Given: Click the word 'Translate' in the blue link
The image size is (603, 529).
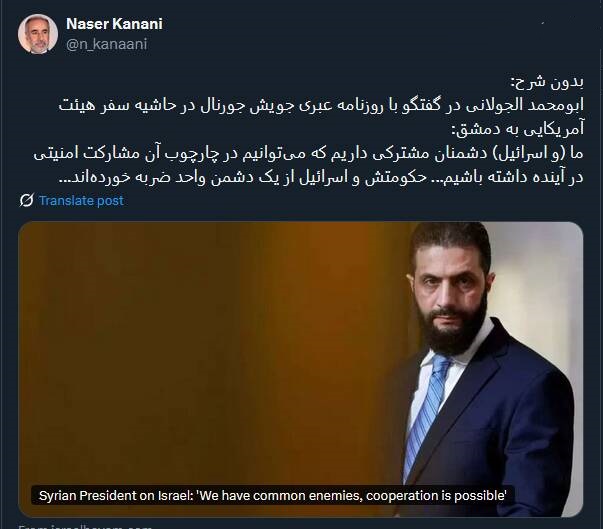Looking at the screenshot, I should 63,200.
